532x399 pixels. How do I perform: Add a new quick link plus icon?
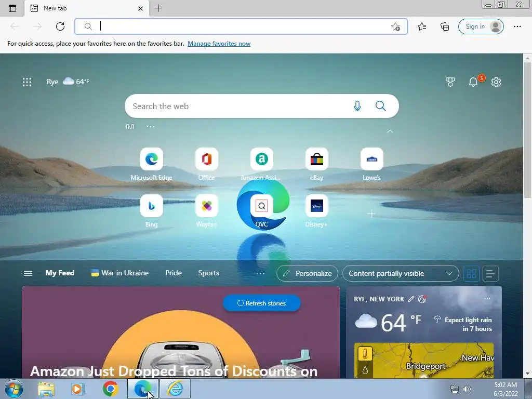[x=371, y=214]
